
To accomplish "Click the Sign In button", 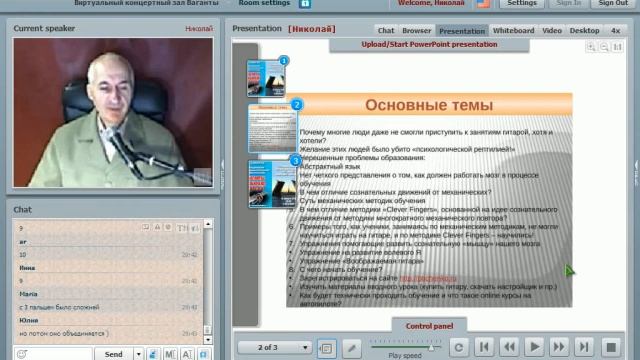I will (x=569, y=3).
